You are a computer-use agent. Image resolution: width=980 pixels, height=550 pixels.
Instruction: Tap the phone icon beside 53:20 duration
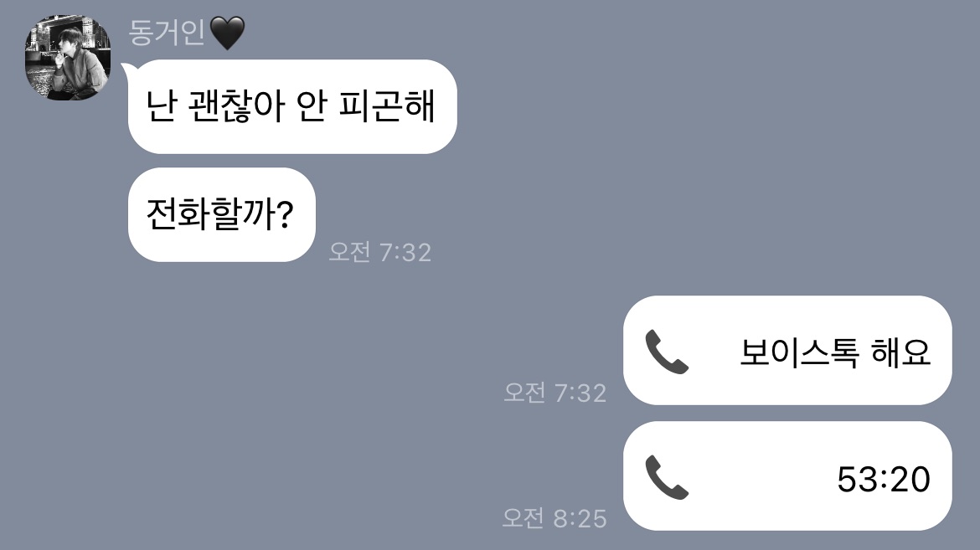pos(667,477)
